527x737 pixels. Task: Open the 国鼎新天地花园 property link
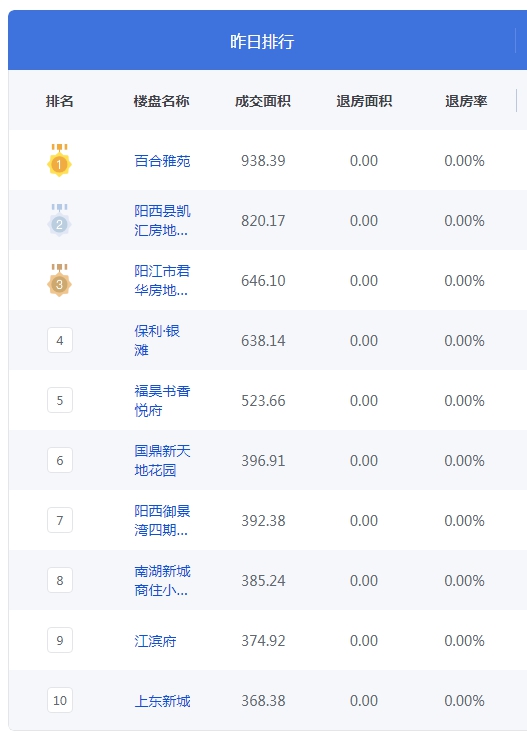pyautogui.click(x=162, y=460)
